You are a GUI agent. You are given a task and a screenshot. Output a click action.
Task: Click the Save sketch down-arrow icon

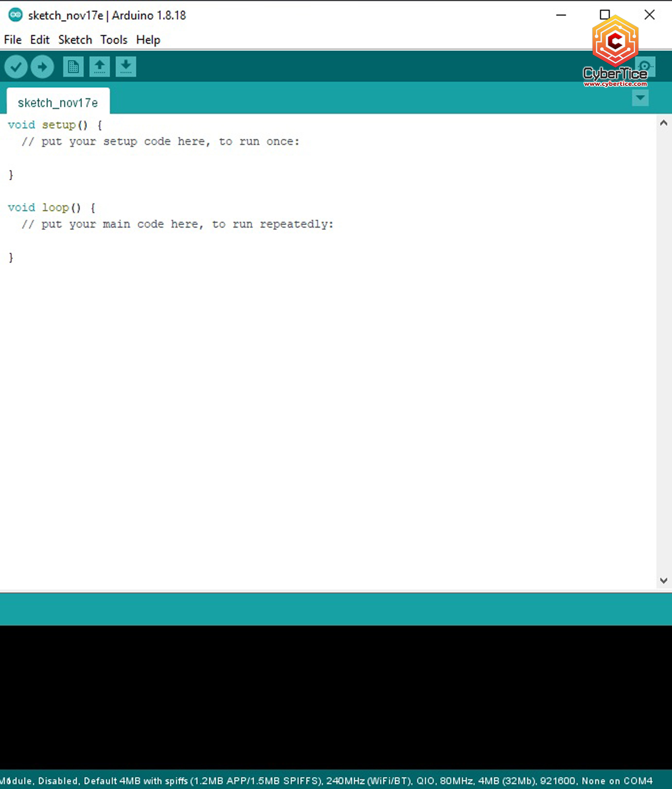(126, 67)
